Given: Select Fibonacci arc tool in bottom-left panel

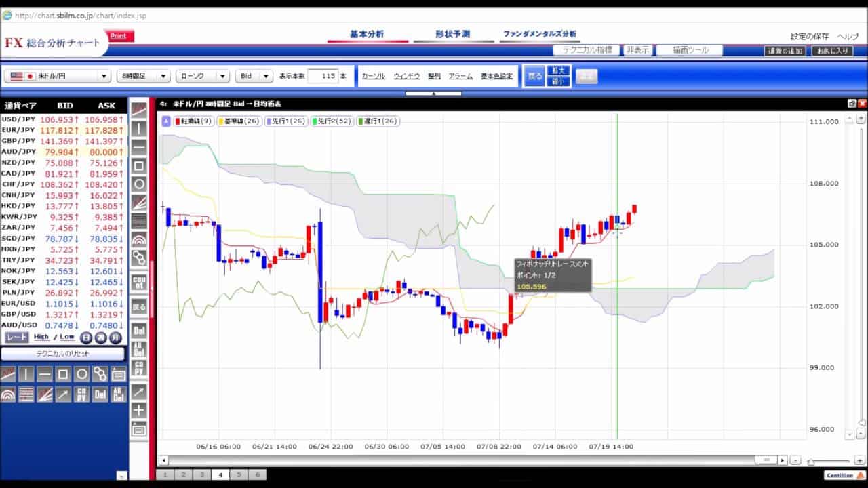Looking at the screenshot, I should click(8, 394).
